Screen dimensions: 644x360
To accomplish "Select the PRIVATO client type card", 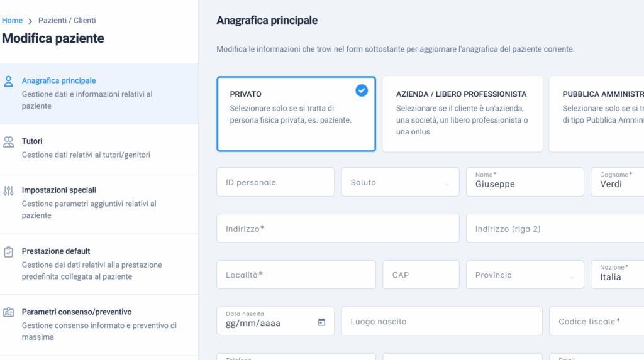I will [296, 114].
